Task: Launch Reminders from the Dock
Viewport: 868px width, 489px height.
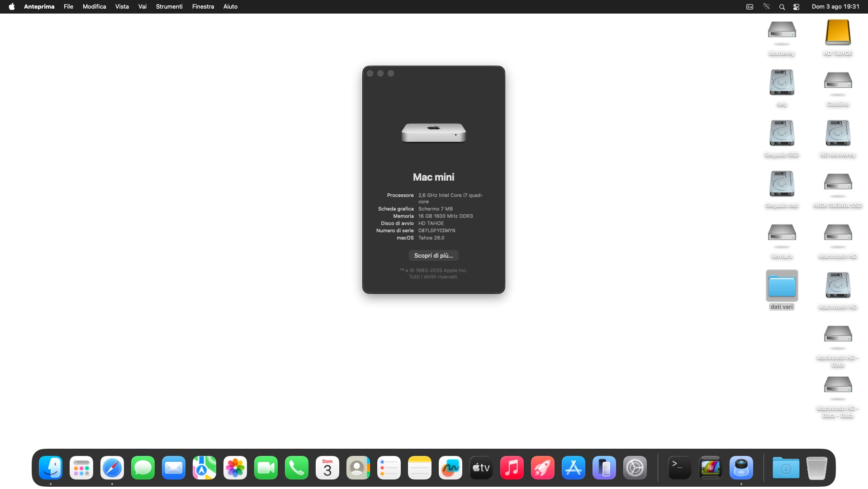Action: 389,468
